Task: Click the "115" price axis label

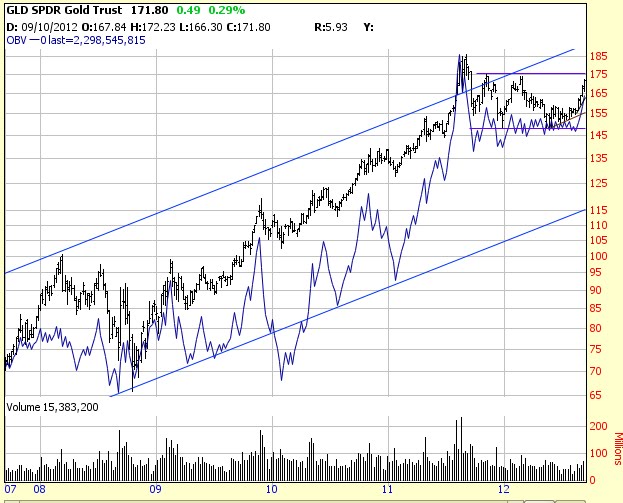Action: pos(598,210)
